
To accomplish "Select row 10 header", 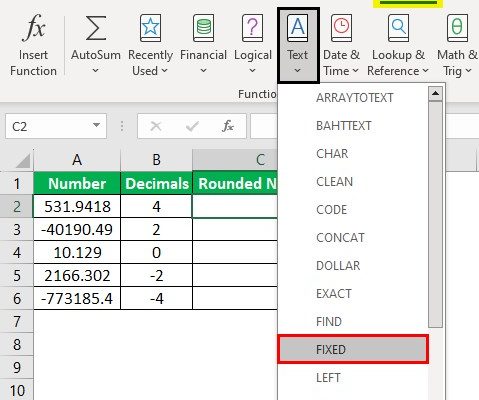I will (17, 390).
